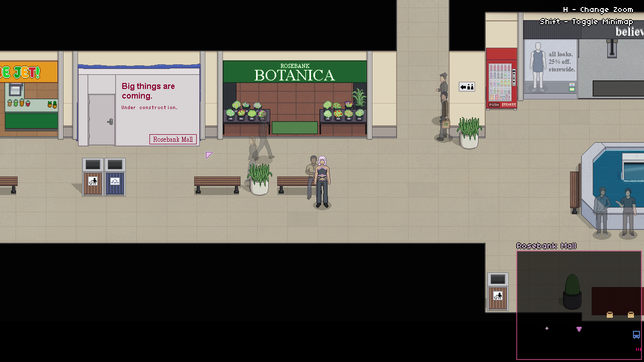Screen dimensions: 644x362
Task: Click the H - Change Zoom hint
Action: click(598, 10)
